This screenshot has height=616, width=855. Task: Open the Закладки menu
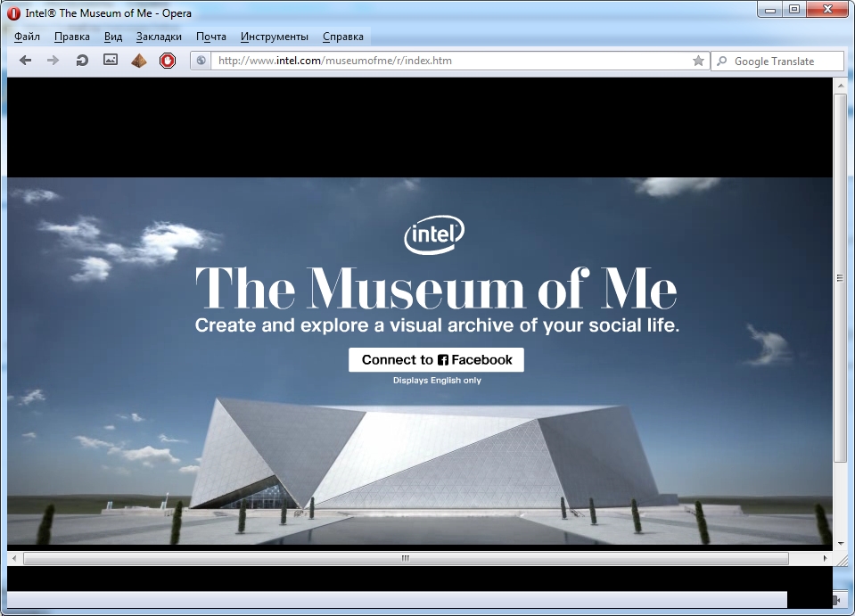point(159,37)
